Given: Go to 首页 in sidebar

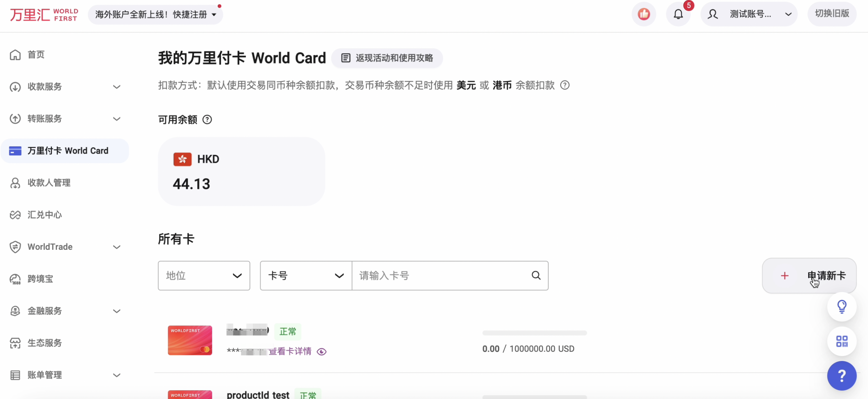Looking at the screenshot, I should coord(36,55).
